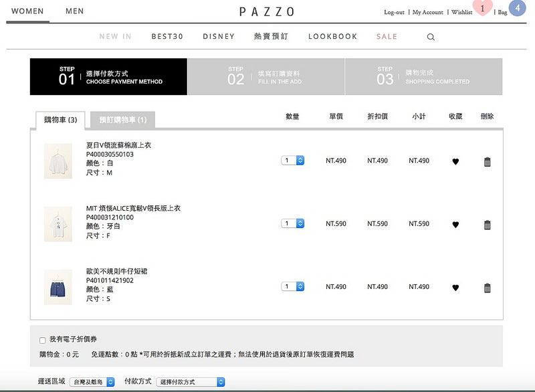Open the blue denim skirt thumbnail
Viewport: 535px width, 392px height.
coord(58,287)
